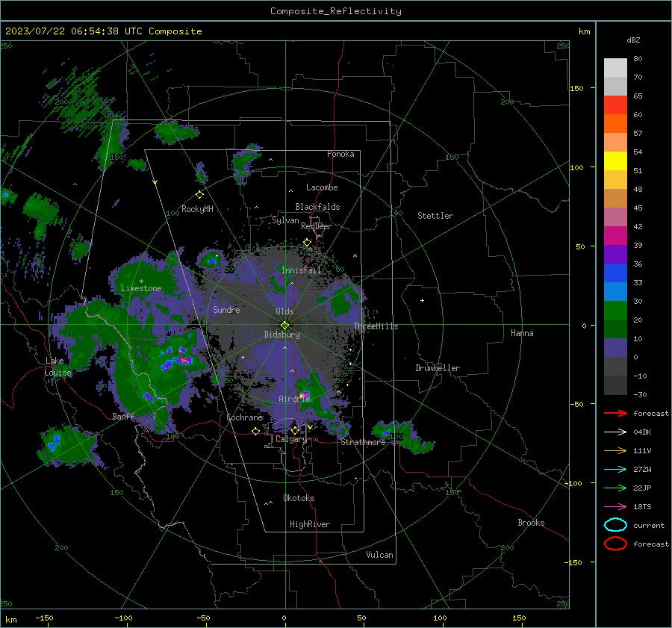Click the Olds label

[284, 311]
